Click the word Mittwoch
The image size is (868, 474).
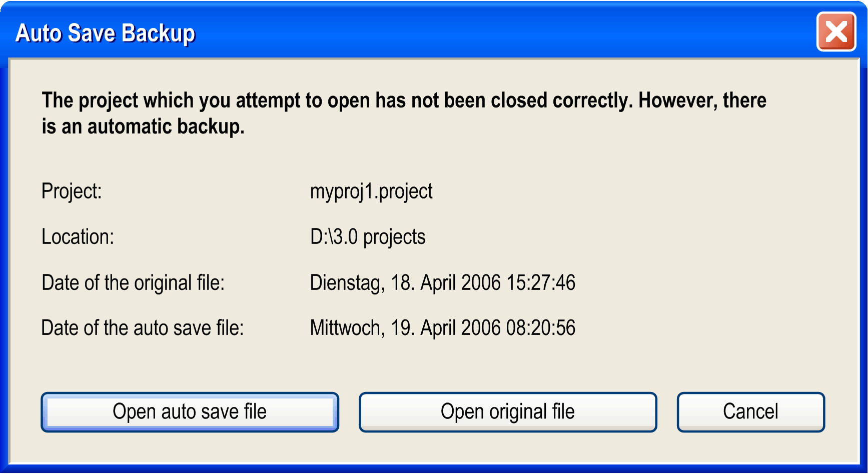[x=347, y=328]
